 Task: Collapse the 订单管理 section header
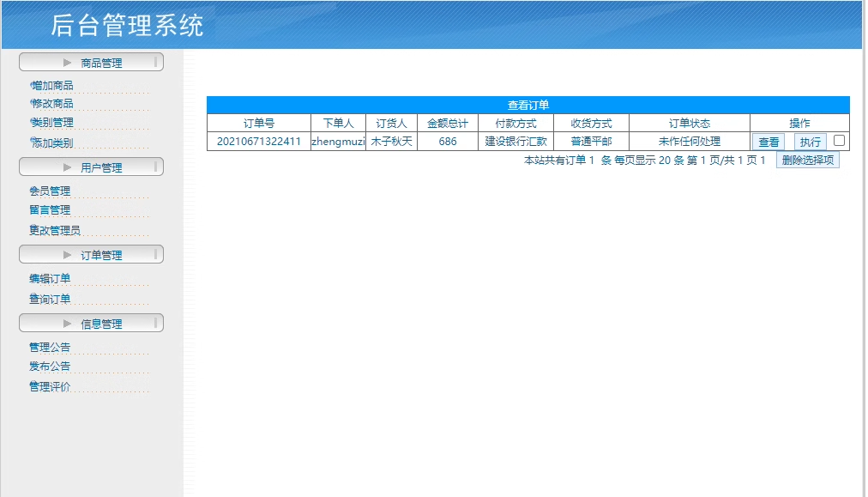[x=91, y=254]
